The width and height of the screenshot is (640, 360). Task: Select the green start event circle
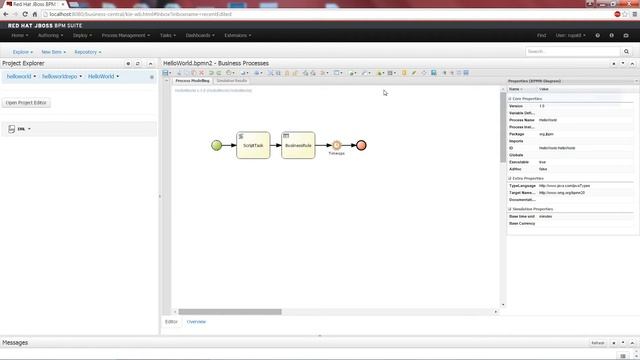click(x=217, y=145)
